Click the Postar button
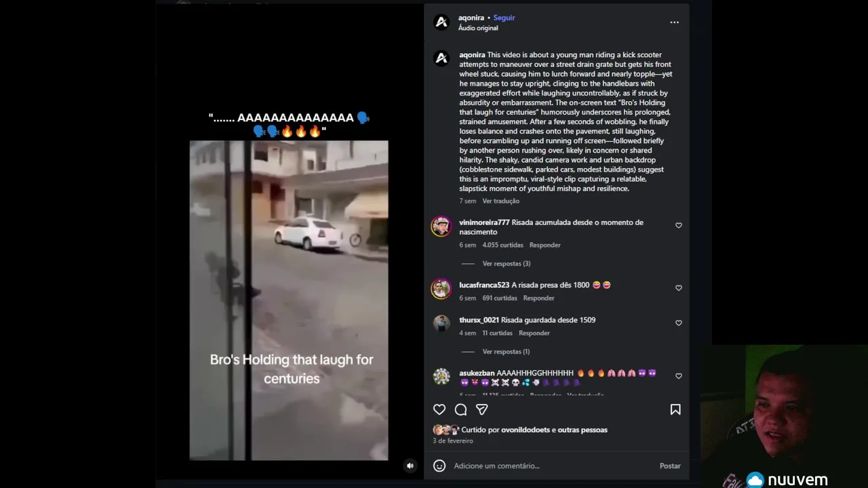This screenshot has height=488, width=868. 670,466
